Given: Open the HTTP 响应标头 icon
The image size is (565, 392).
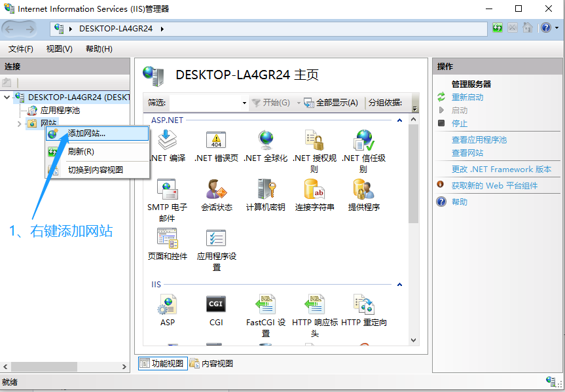Looking at the screenshot, I should [314, 305].
